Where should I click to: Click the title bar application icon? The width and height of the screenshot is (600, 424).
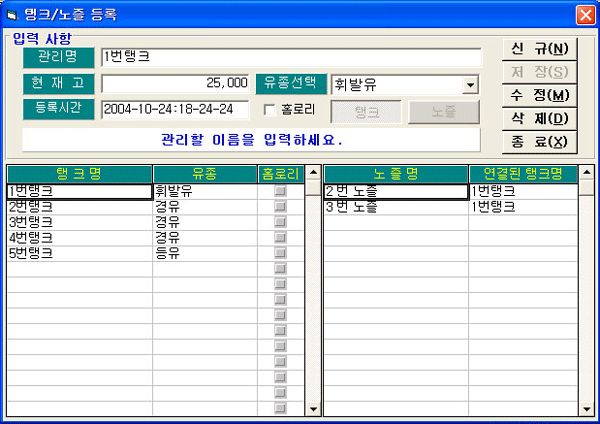[12, 15]
